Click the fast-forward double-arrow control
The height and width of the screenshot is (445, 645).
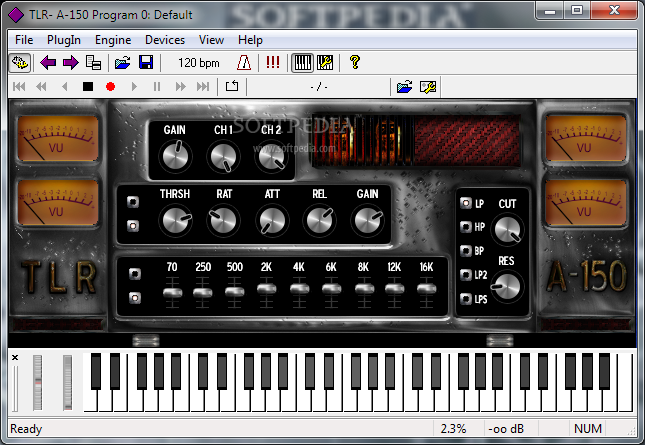[180, 86]
